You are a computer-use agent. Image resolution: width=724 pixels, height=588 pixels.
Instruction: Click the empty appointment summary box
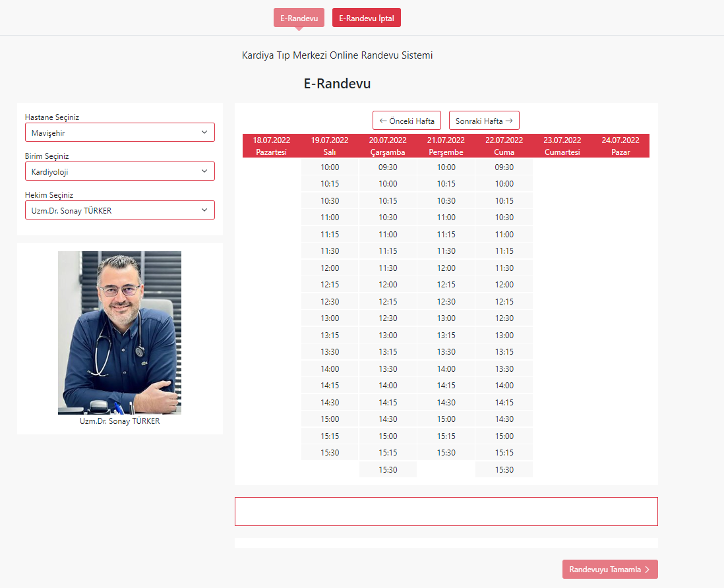pos(446,512)
